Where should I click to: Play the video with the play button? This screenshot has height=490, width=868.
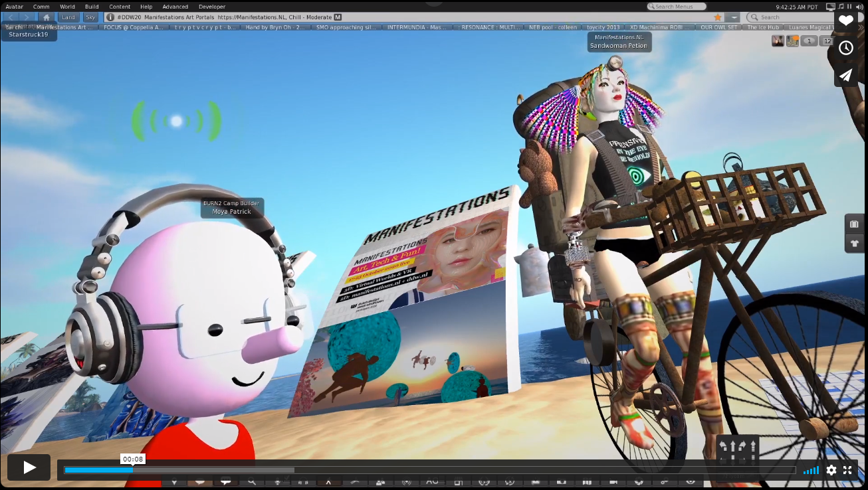pyautogui.click(x=29, y=467)
